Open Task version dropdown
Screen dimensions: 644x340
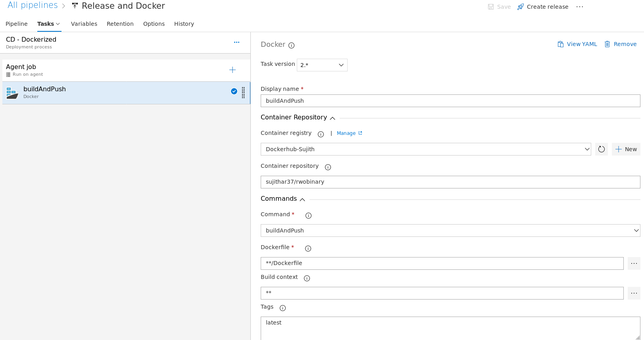coord(322,65)
